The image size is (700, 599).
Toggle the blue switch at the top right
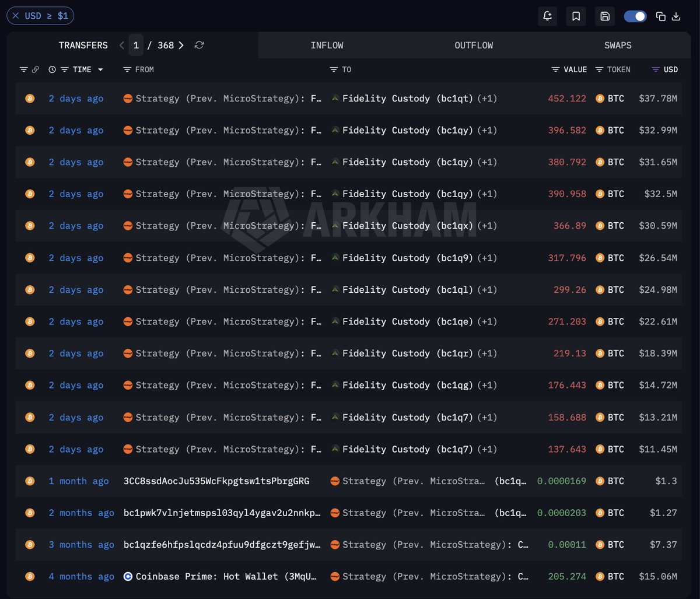pos(635,16)
